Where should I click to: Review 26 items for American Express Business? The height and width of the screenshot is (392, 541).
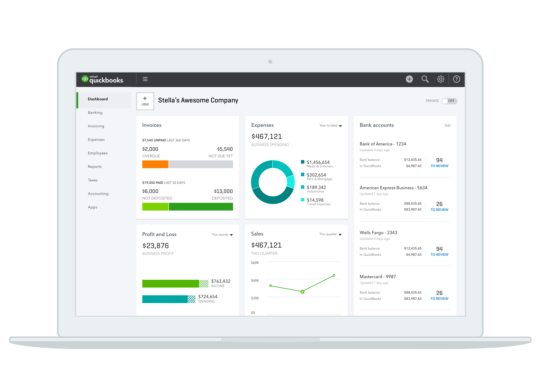pos(439,206)
